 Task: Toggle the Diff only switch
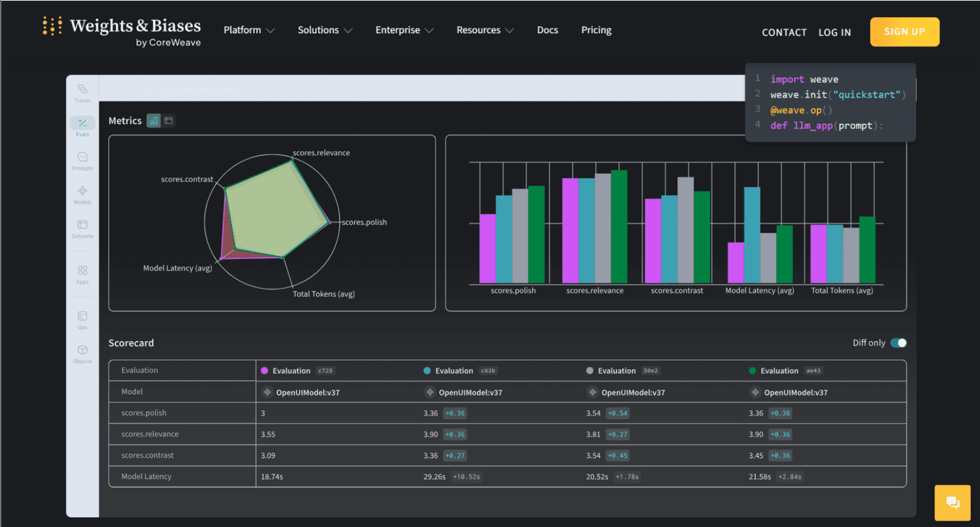pyautogui.click(x=899, y=343)
